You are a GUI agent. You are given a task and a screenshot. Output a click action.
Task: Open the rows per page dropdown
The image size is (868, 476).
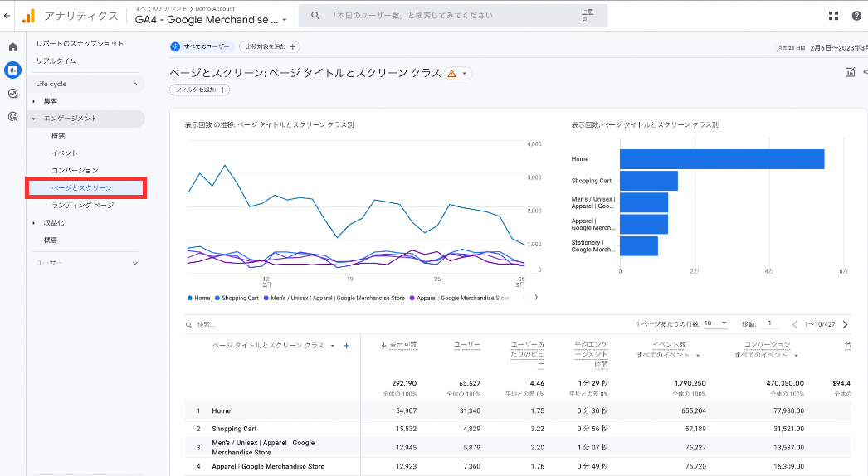tap(715, 323)
